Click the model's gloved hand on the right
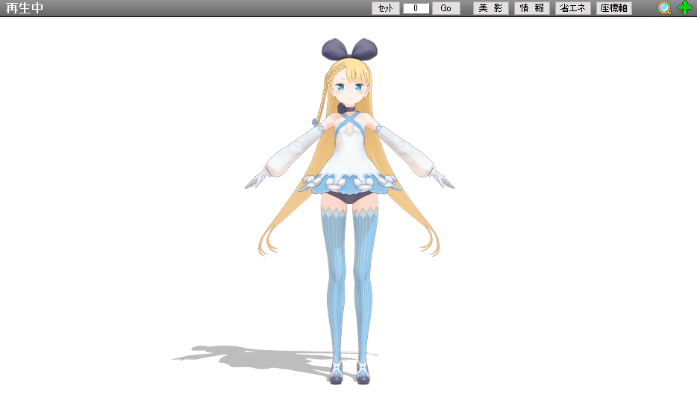The width and height of the screenshot is (697, 400). click(x=443, y=181)
